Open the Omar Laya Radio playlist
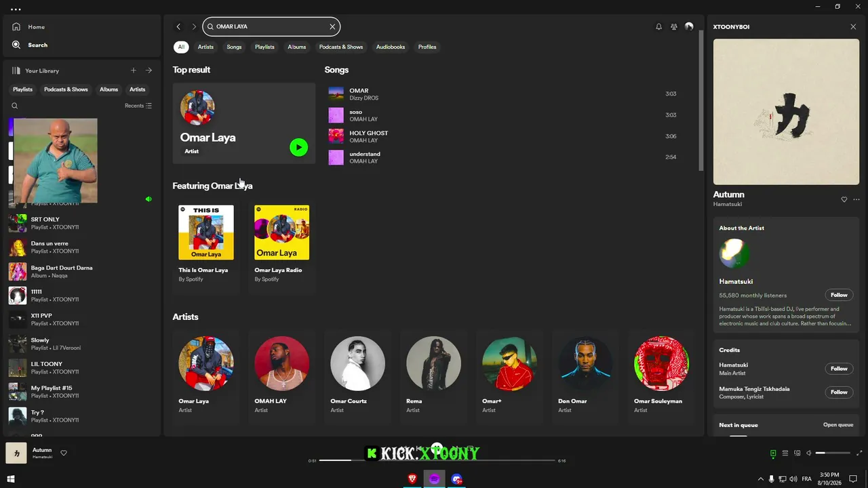 282,245
